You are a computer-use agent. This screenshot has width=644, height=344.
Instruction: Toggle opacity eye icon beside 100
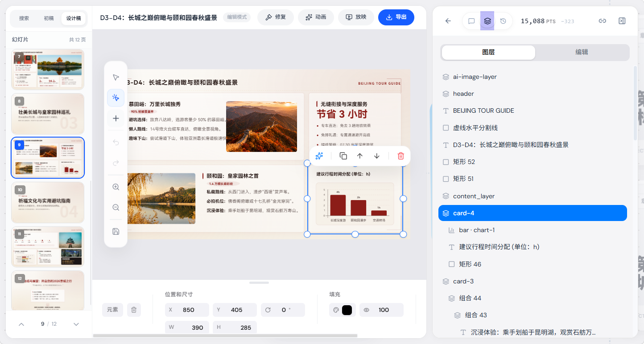pyautogui.click(x=367, y=310)
